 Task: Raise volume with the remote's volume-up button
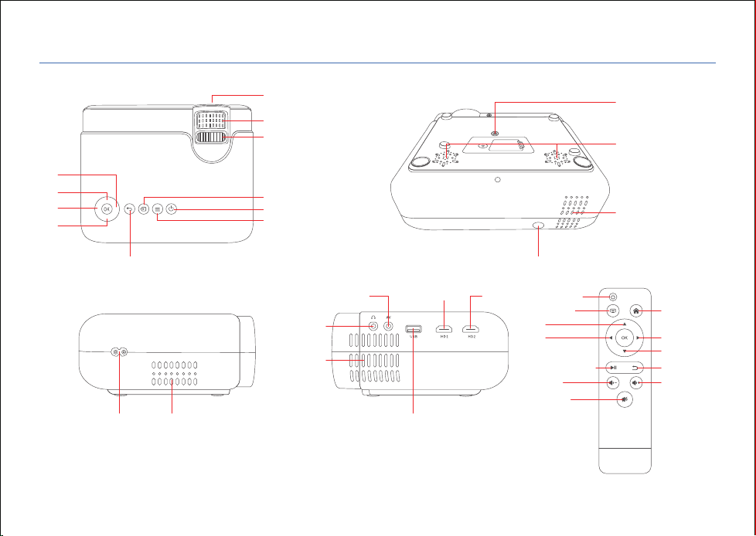pos(636,383)
